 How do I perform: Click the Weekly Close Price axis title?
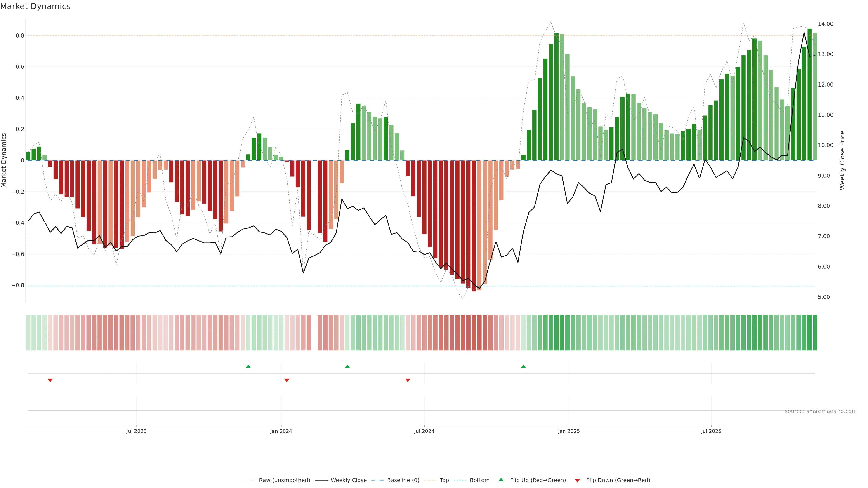coord(842,160)
